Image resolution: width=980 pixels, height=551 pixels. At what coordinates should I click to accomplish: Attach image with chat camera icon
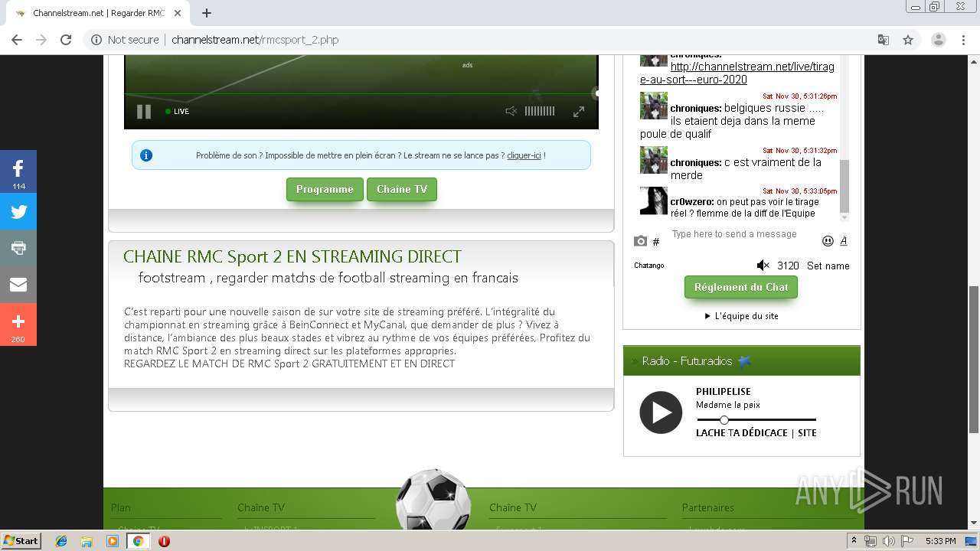click(x=641, y=241)
